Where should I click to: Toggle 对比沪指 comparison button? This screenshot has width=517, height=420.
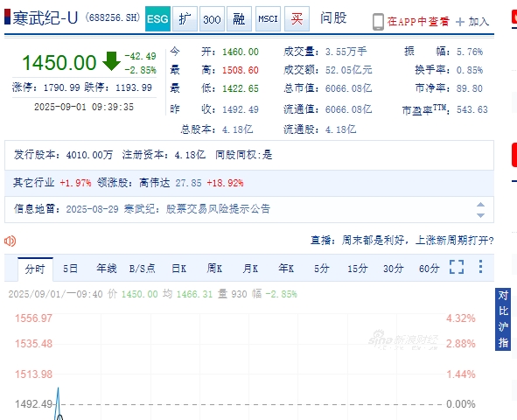point(503,319)
